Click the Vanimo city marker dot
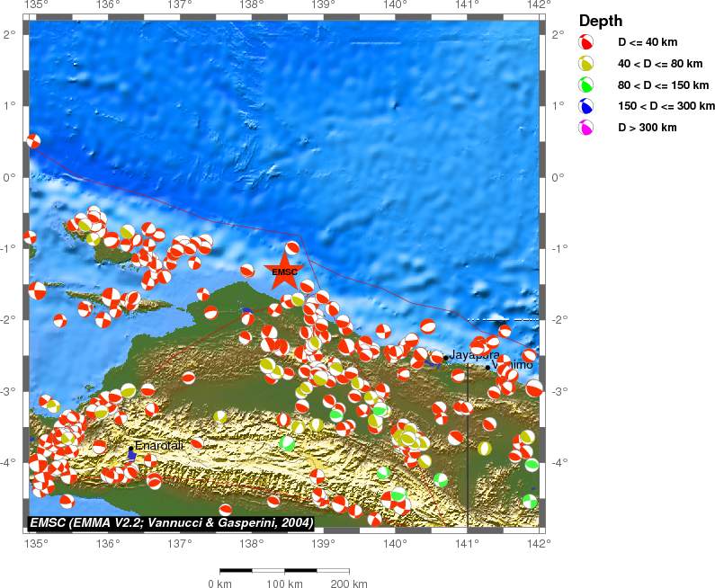The height and width of the screenshot is (588, 715). tap(487, 368)
